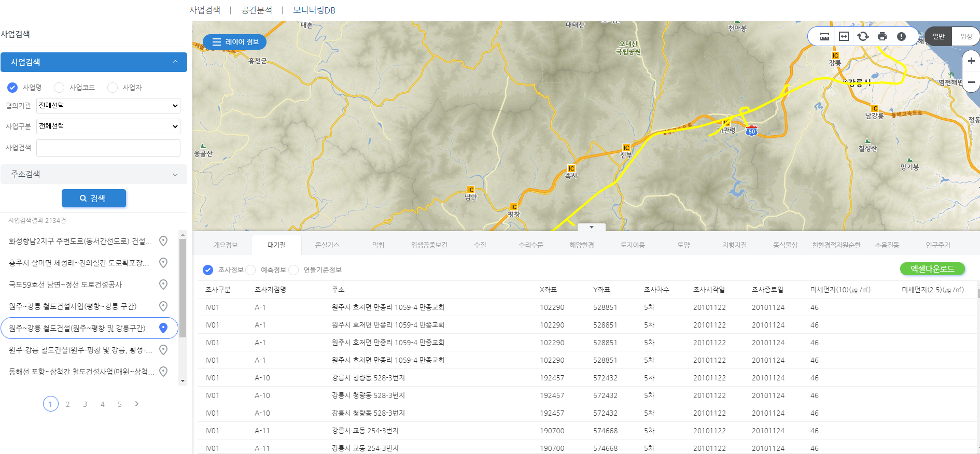Click the horizontal arrow extent tool icon

[844, 36]
